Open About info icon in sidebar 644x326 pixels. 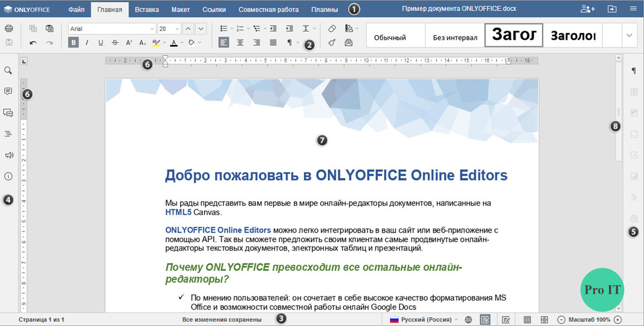pos(8,176)
